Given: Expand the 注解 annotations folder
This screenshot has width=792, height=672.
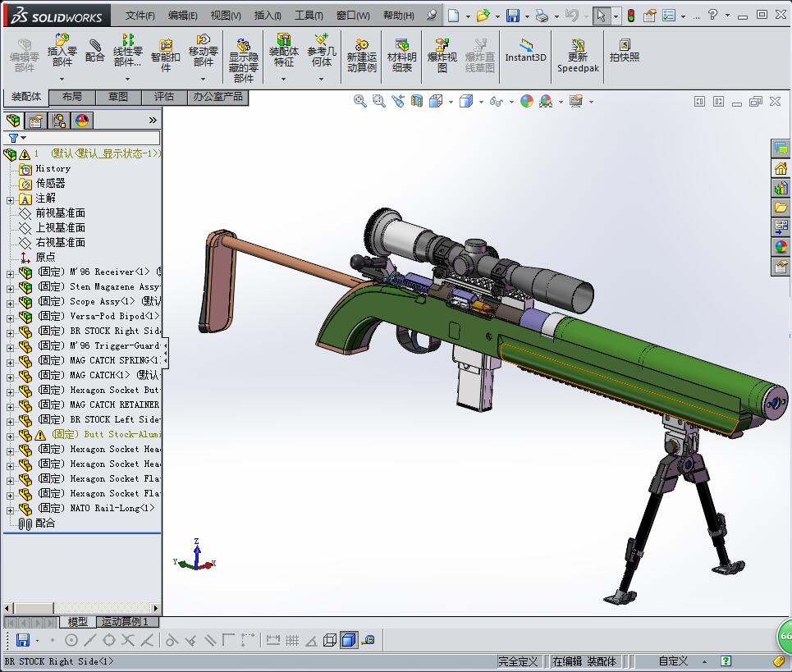Looking at the screenshot, I should tap(10, 199).
